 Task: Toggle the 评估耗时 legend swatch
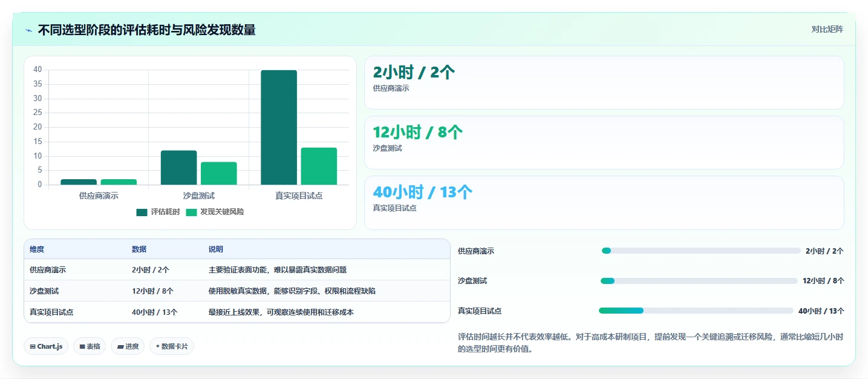click(142, 212)
